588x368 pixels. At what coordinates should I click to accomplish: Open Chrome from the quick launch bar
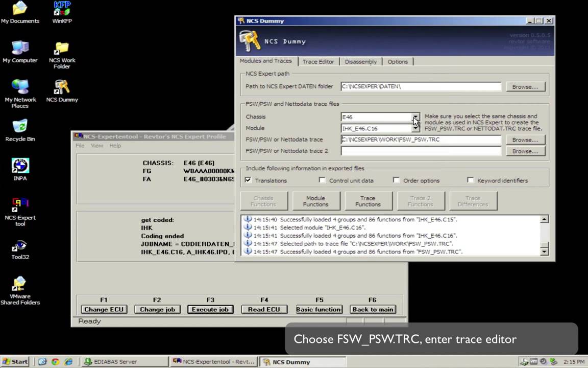56,362
